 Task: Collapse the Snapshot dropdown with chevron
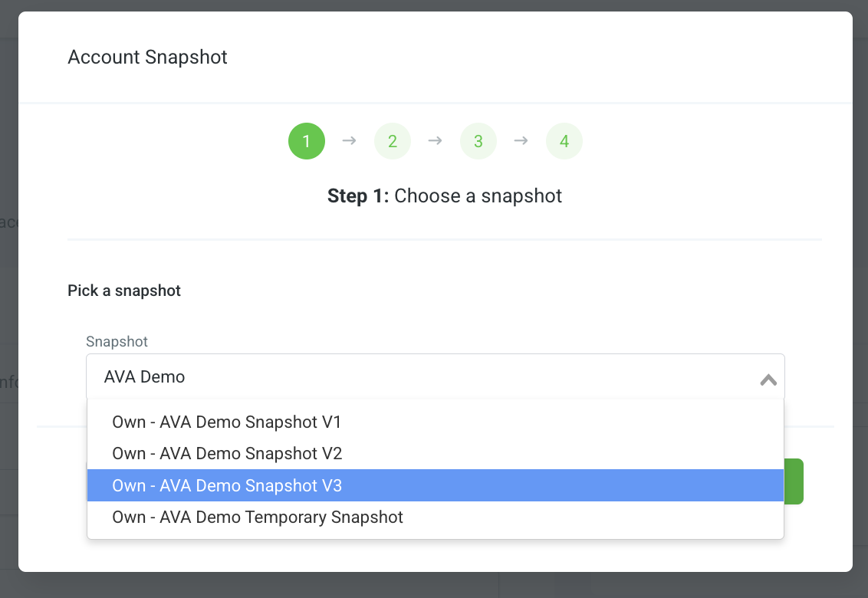(768, 379)
